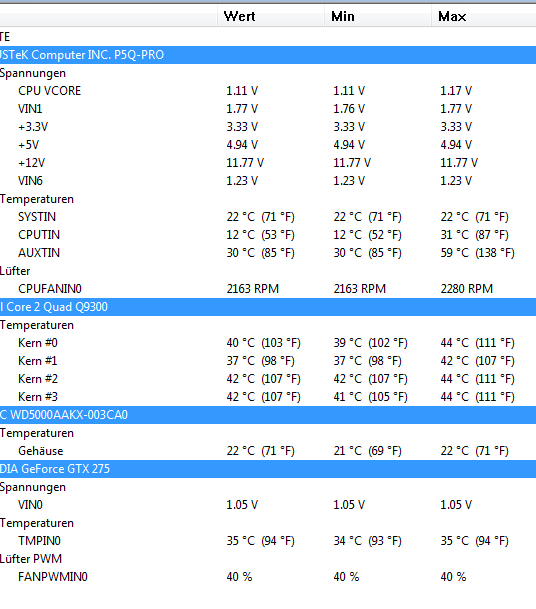Click +12V current value 11.77 V
The width and height of the screenshot is (536, 609).
click(x=245, y=163)
